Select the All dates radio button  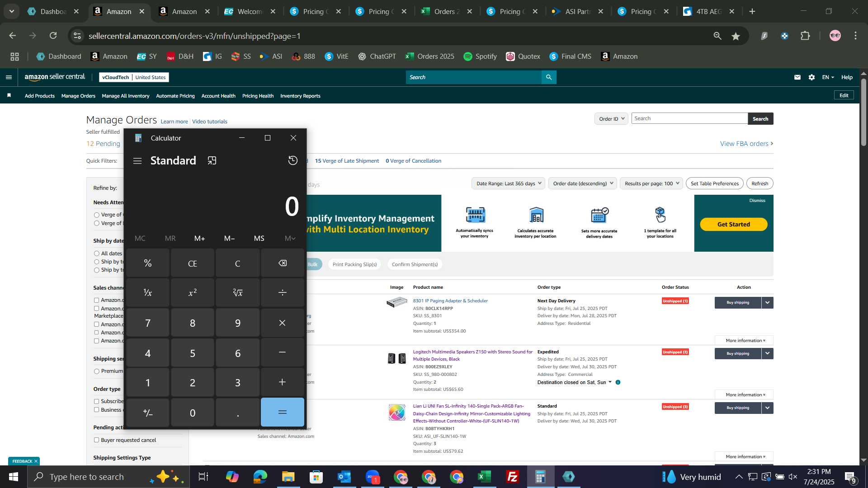pos(96,253)
